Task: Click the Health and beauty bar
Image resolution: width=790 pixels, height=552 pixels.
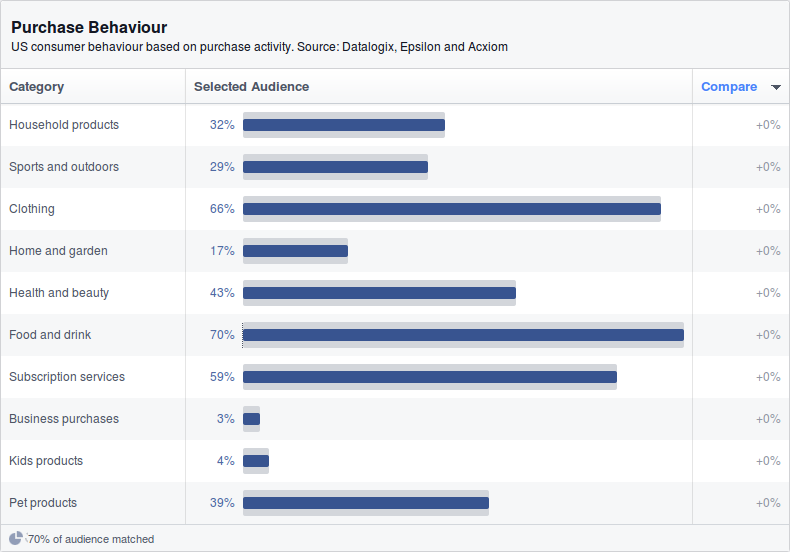Action: tap(379, 293)
